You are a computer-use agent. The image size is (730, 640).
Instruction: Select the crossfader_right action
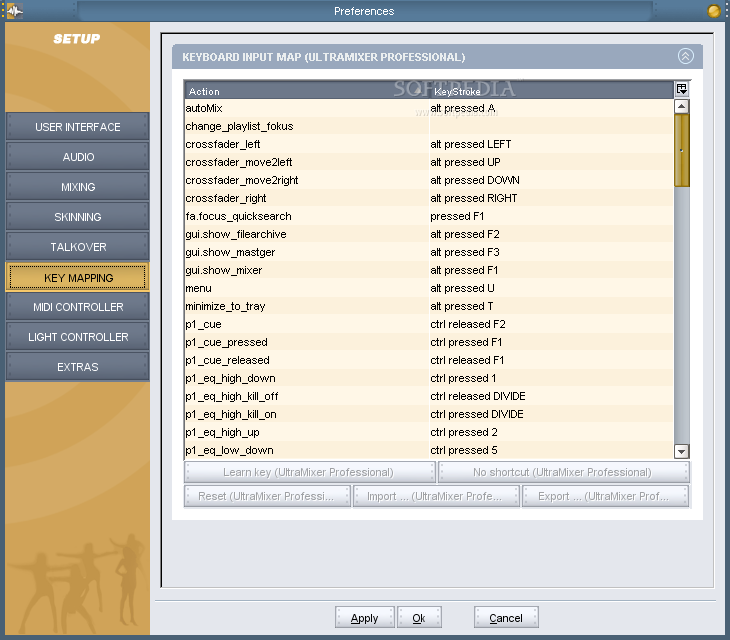coord(429,198)
